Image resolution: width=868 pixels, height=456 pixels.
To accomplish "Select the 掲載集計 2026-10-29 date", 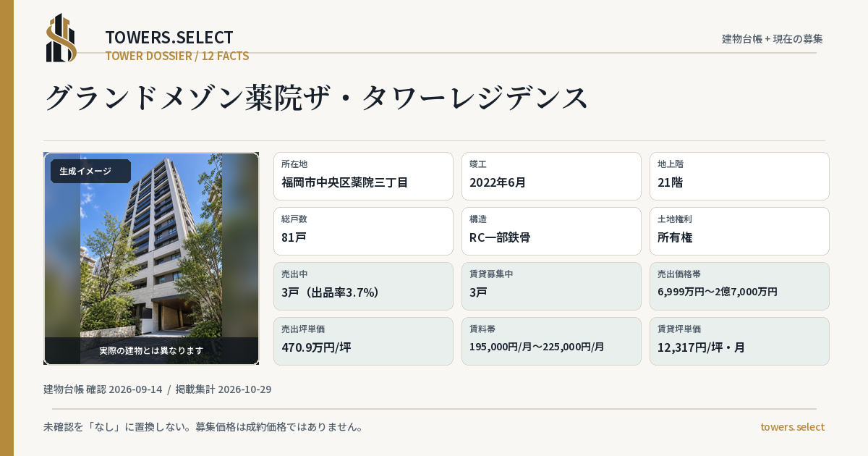I will coord(224,389).
